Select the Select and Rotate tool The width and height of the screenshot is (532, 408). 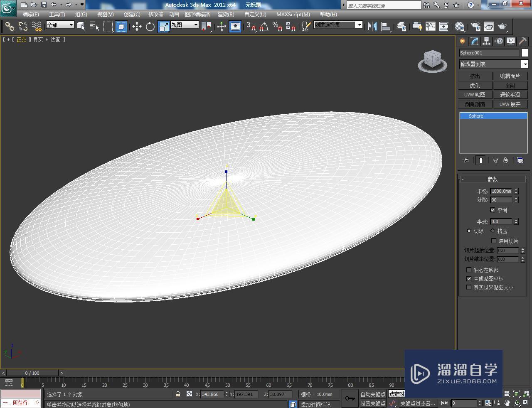click(150, 26)
